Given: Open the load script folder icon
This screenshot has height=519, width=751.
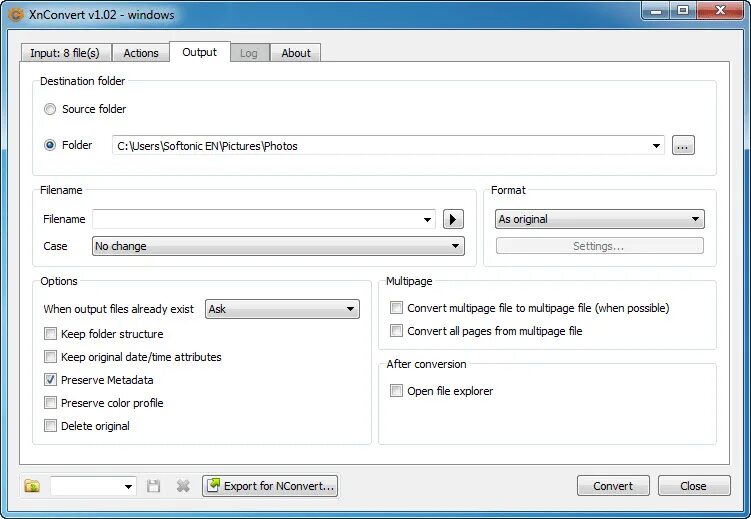Looking at the screenshot, I should [x=32, y=486].
